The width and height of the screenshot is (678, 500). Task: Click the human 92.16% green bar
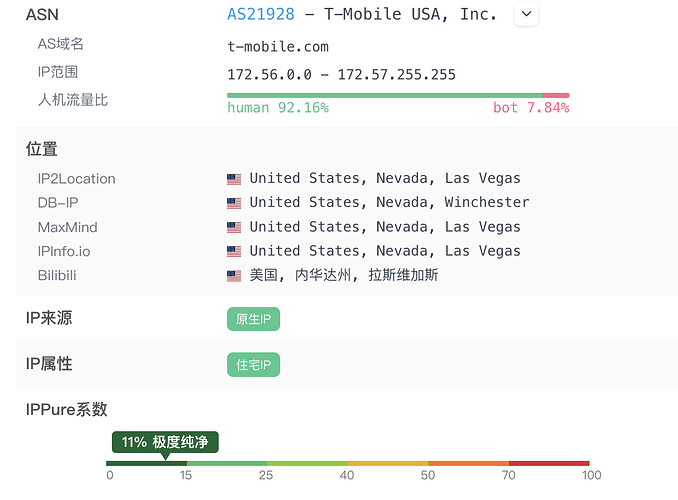[385, 95]
